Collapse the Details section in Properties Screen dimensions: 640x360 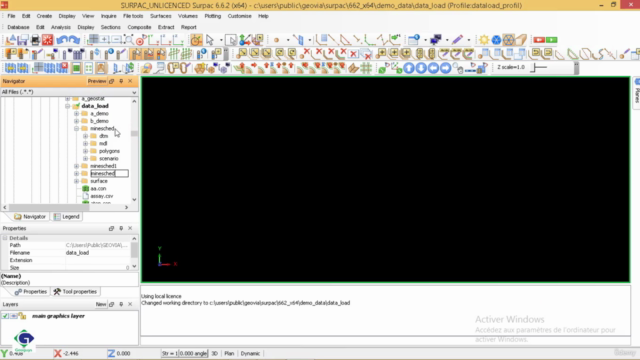coord(5,238)
